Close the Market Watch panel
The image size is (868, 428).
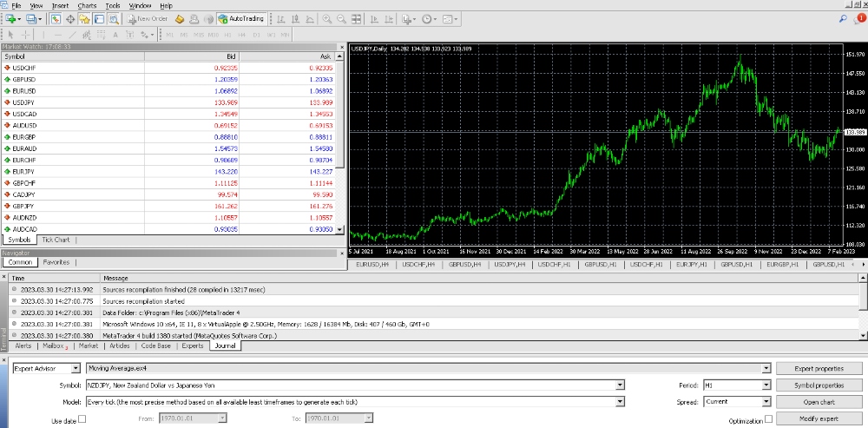point(341,45)
